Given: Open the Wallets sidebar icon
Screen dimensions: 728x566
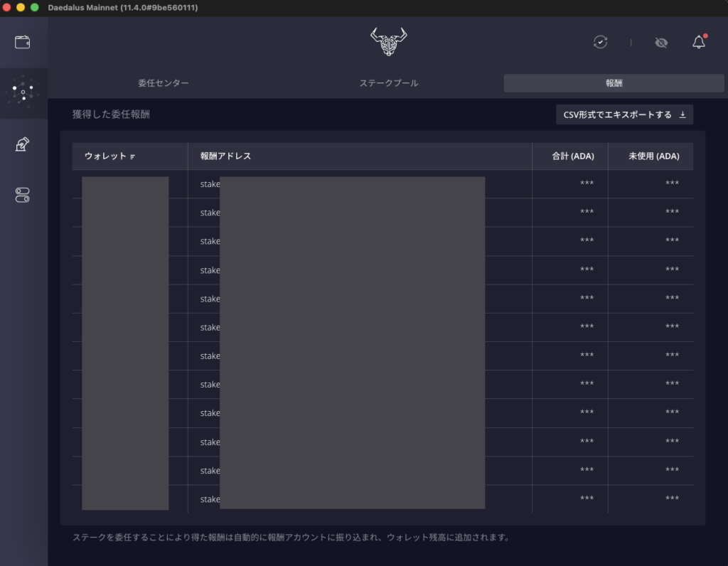Looking at the screenshot, I should pos(22,42).
